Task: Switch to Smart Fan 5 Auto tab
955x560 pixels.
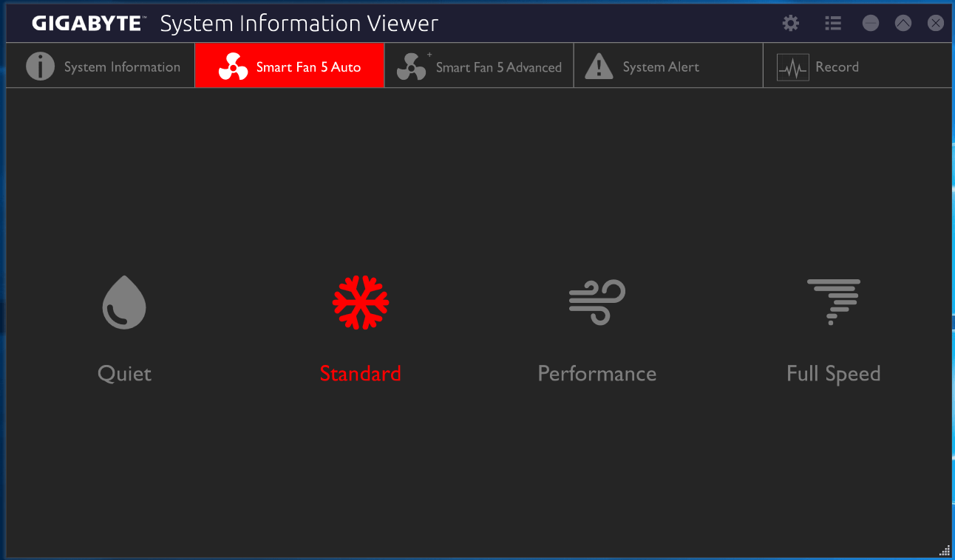Action: [x=290, y=66]
